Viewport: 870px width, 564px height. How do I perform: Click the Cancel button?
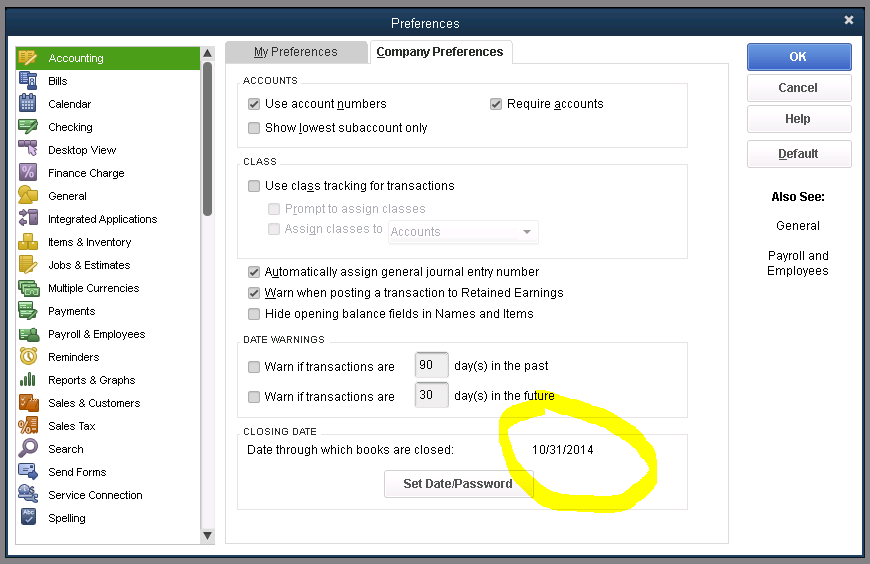[799, 88]
